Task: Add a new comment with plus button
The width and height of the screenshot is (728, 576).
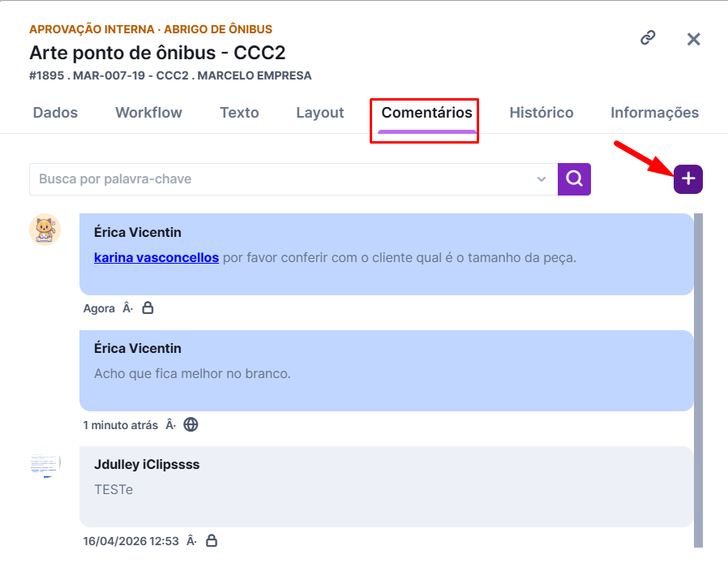Action: point(688,178)
